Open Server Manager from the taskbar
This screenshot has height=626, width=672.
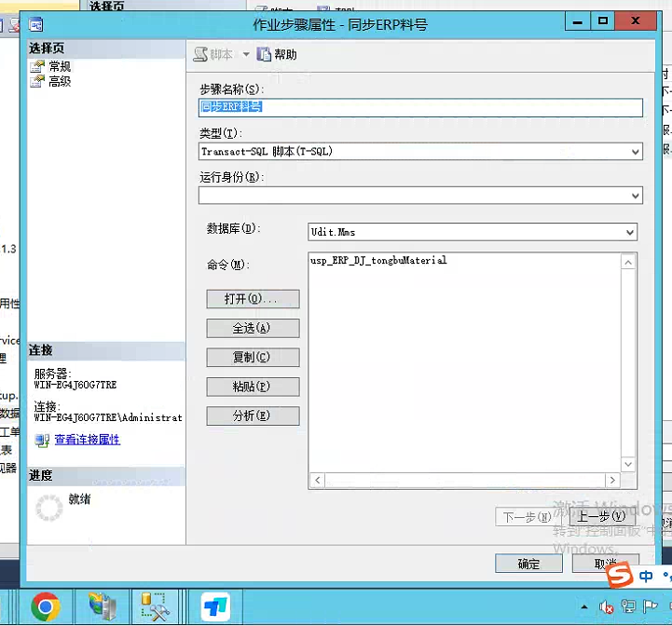coord(102,607)
